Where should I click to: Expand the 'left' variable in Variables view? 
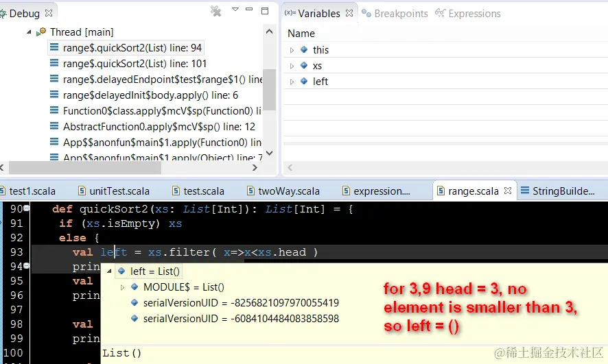coord(292,82)
